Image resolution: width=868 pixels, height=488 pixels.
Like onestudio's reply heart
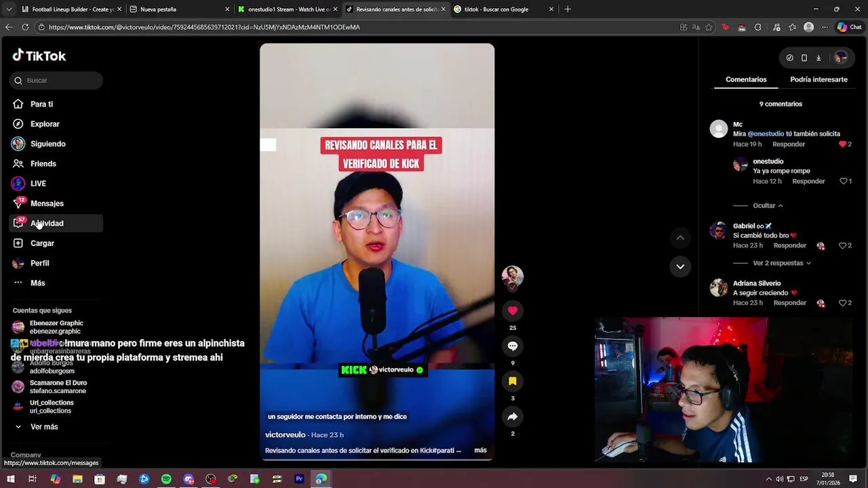coord(844,182)
